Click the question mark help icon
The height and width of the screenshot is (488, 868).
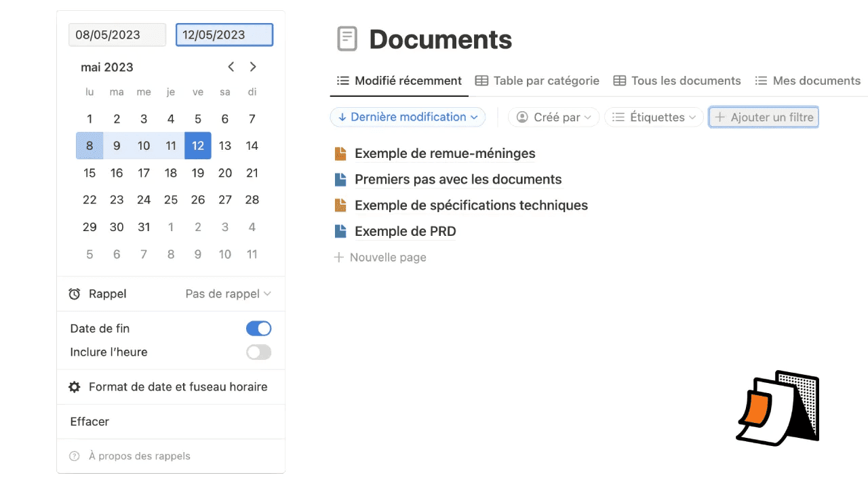tap(75, 456)
